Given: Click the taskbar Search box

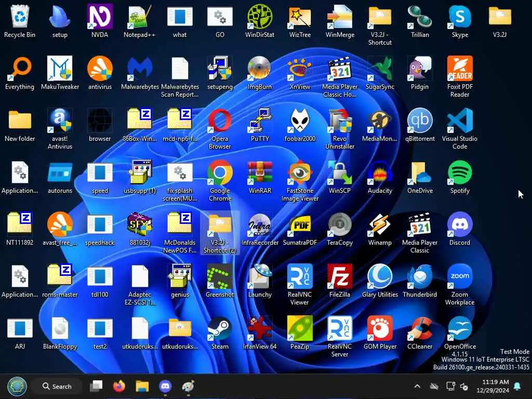Looking at the screenshot, I should [57, 386].
